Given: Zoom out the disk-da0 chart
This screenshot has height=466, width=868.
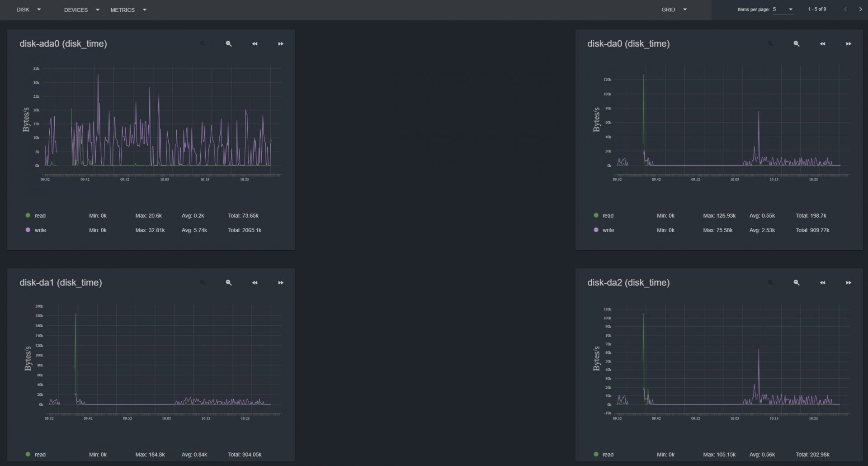Looking at the screenshot, I should 797,44.
